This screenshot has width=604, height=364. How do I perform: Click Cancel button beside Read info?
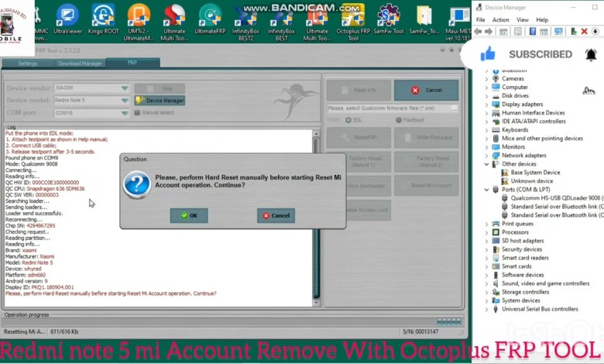426,90
